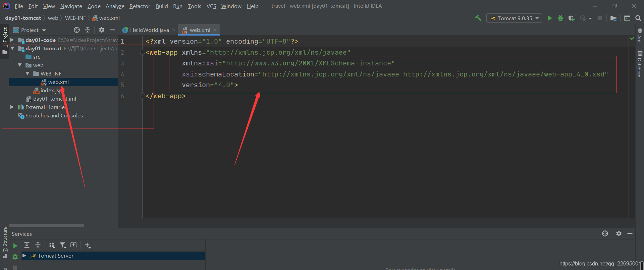Open the File menu

pos(19,6)
